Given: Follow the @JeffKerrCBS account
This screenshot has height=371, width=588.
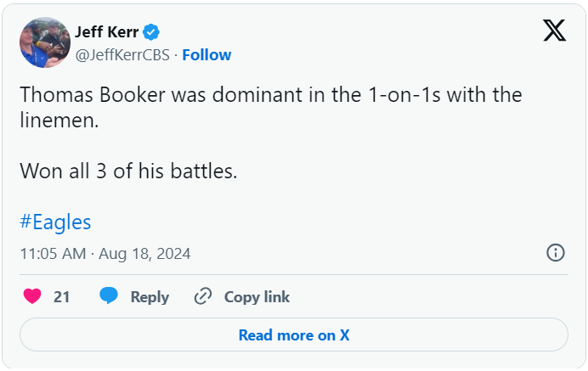Looking at the screenshot, I should click(206, 55).
